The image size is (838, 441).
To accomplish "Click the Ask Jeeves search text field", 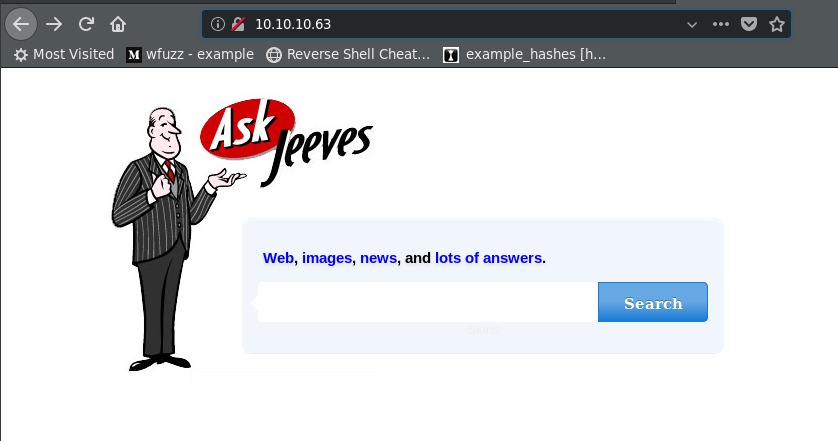I will click(x=428, y=302).
